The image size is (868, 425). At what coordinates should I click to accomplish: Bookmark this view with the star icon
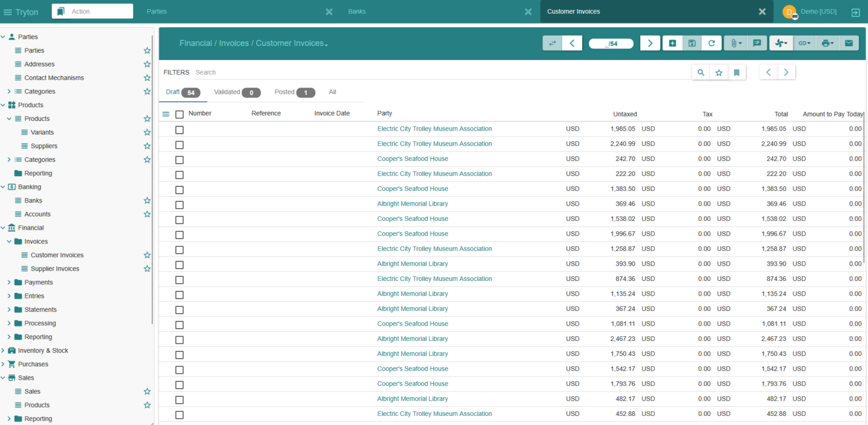coord(719,72)
